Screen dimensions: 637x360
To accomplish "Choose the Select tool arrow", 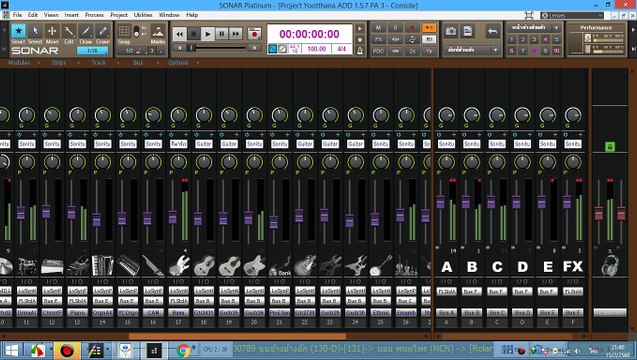I will pos(35,31).
